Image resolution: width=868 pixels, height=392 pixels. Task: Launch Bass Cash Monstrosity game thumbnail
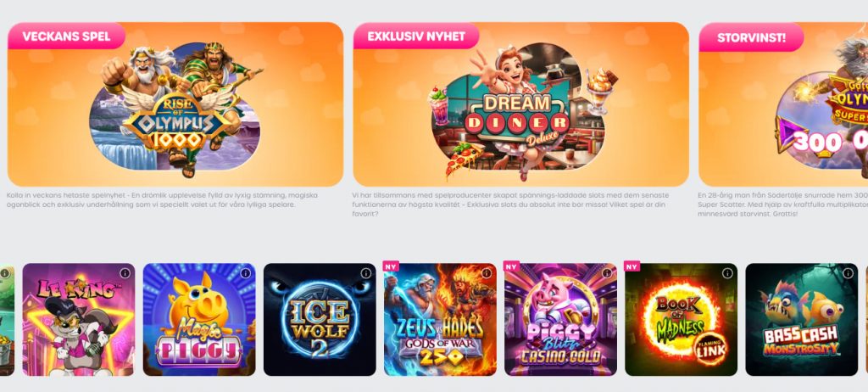click(x=802, y=319)
